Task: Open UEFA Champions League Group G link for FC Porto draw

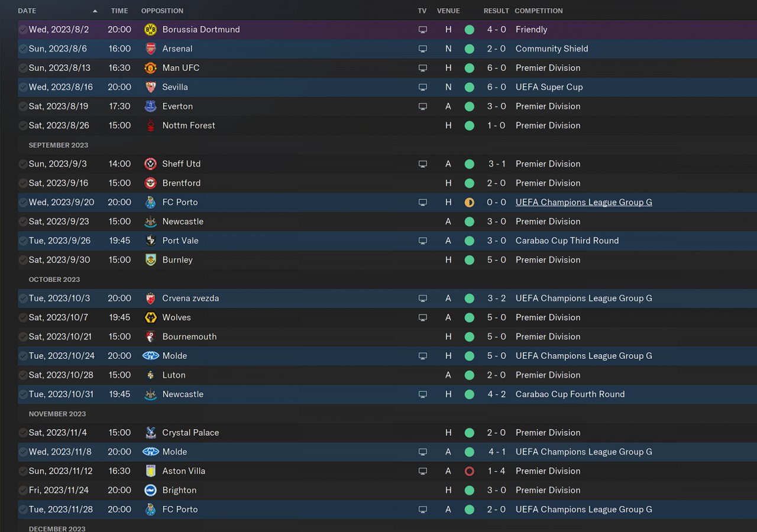Action: pos(584,202)
